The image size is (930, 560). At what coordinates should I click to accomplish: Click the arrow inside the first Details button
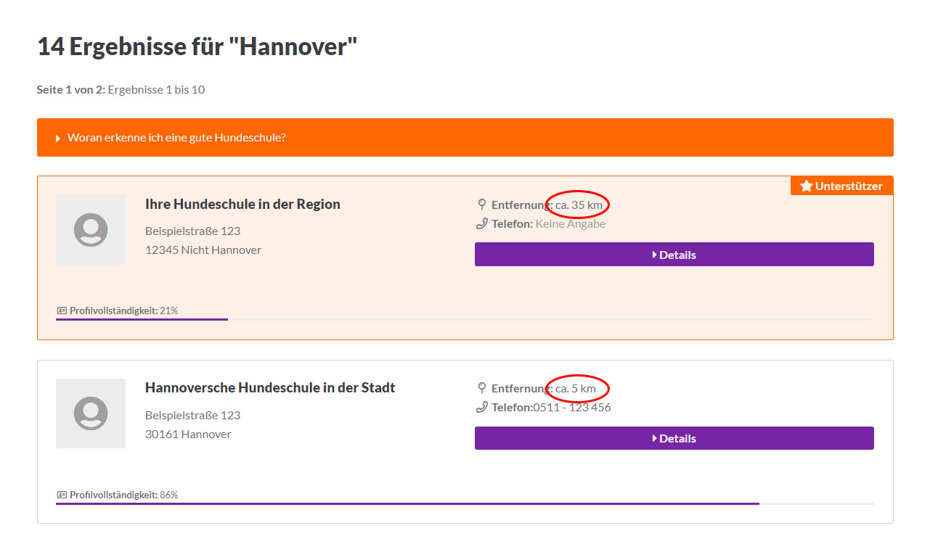(x=653, y=254)
